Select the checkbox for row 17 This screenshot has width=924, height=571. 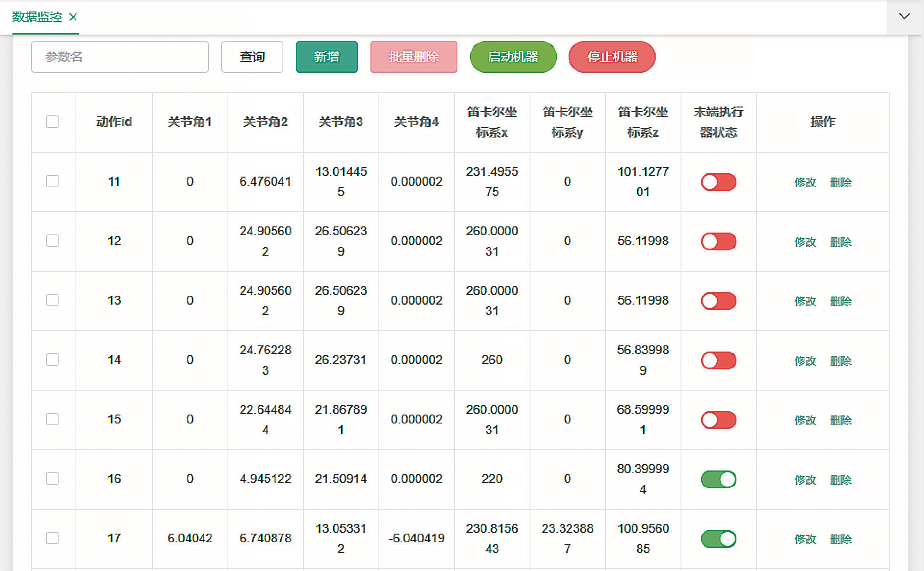pos(53,538)
